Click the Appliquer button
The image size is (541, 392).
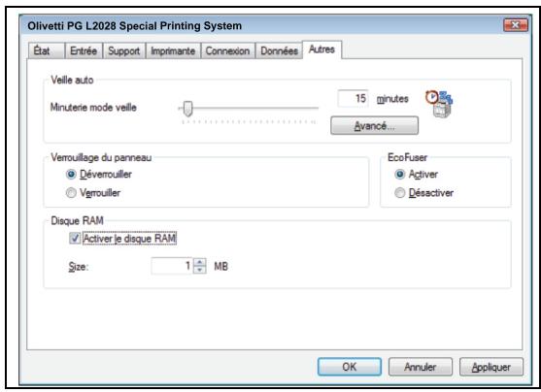point(490,367)
